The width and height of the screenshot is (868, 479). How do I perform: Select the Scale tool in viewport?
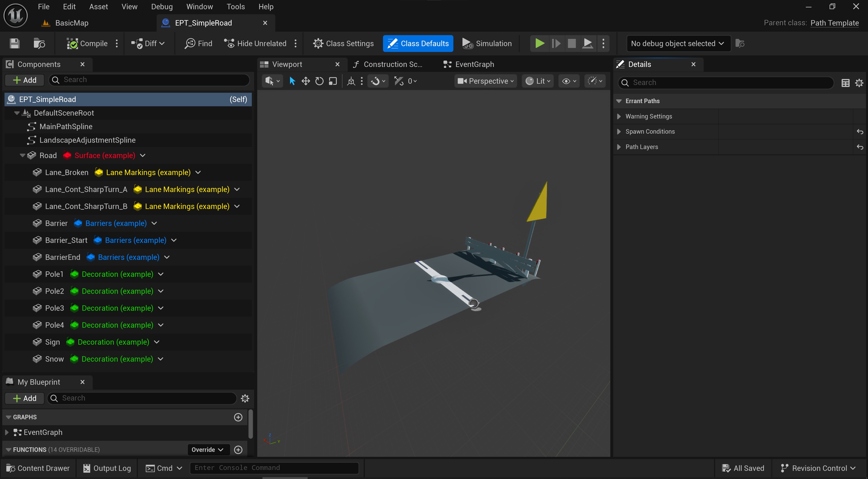(333, 81)
